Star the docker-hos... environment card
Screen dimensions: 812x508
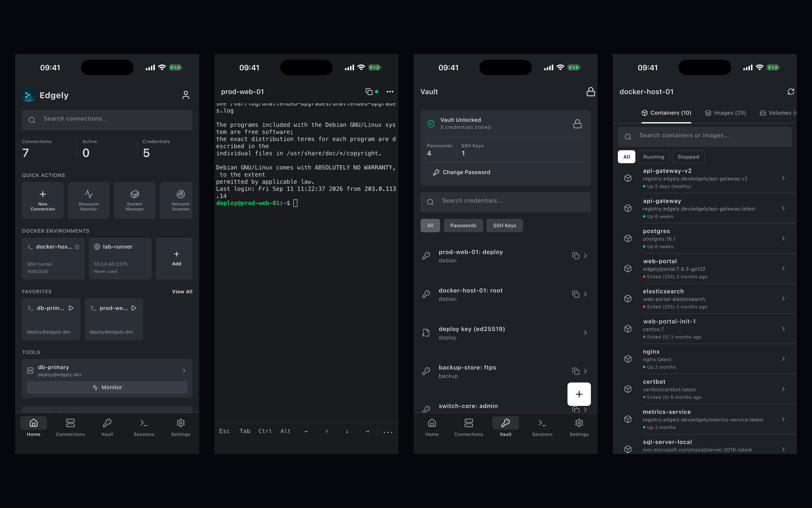tap(77, 247)
